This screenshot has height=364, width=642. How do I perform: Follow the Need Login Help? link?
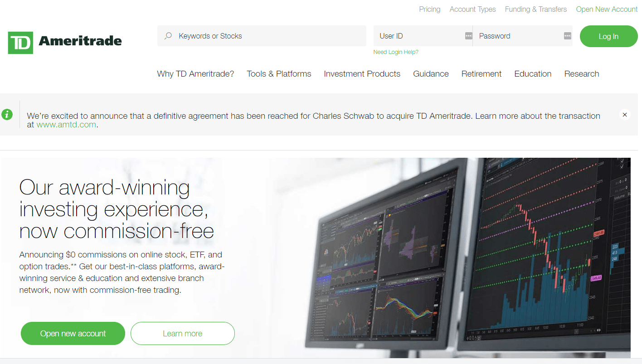tap(395, 52)
